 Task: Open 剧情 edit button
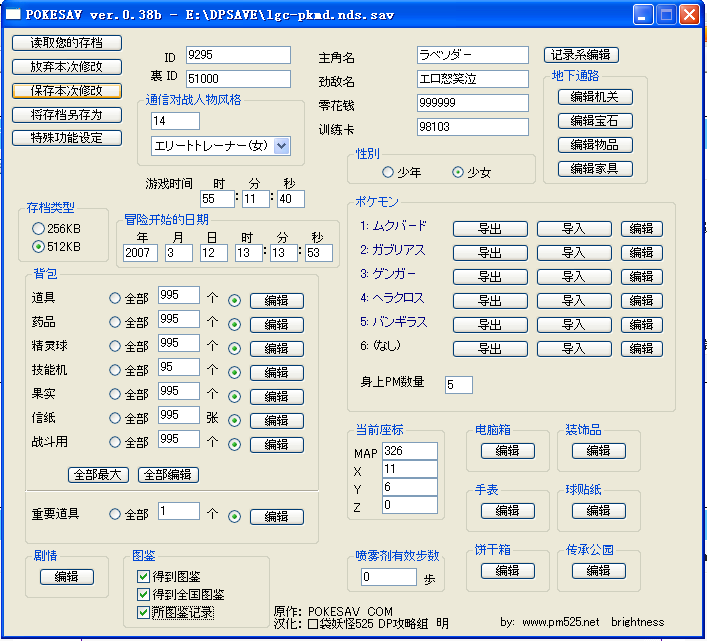[x=67, y=577]
